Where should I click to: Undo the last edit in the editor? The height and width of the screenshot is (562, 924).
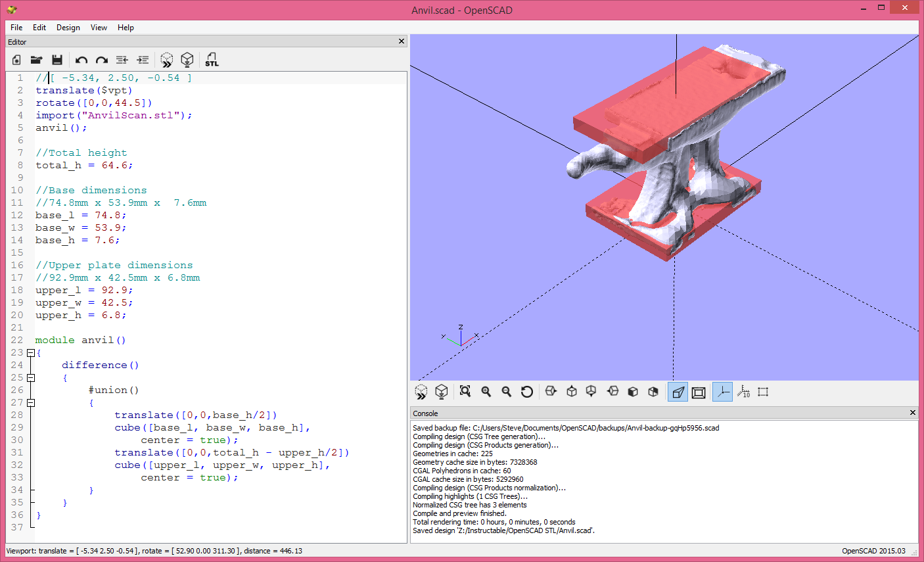coord(81,60)
